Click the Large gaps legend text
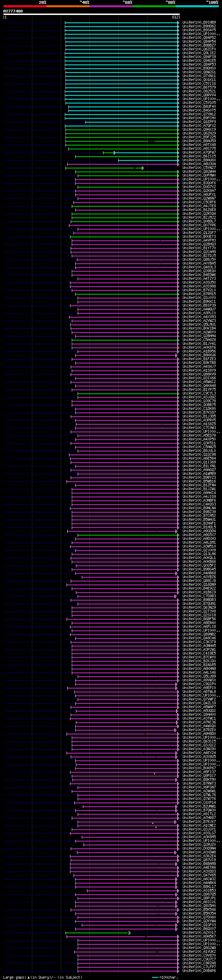Viewport: 222px width, 980px height. point(43,977)
